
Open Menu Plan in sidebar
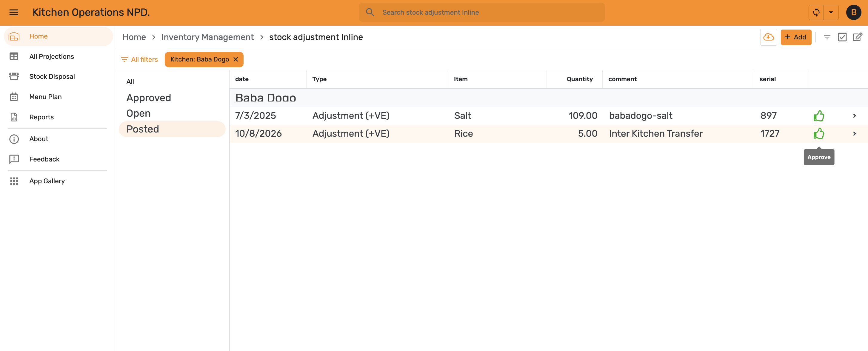point(58,97)
